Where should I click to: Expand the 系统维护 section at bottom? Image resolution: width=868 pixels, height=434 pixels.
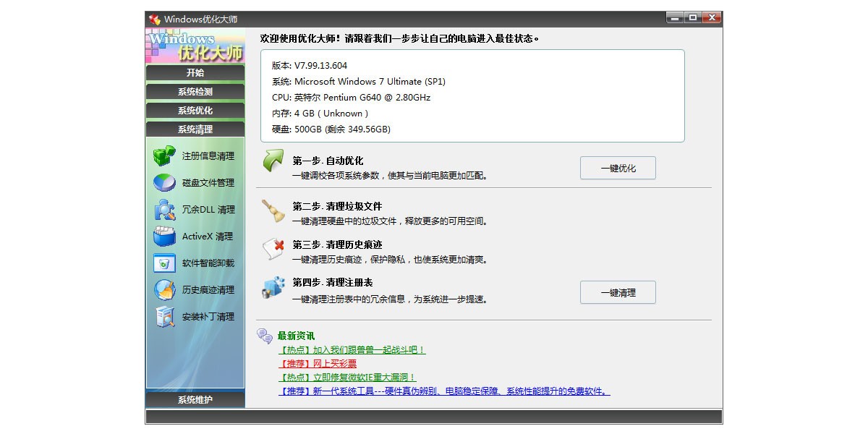pos(195,400)
